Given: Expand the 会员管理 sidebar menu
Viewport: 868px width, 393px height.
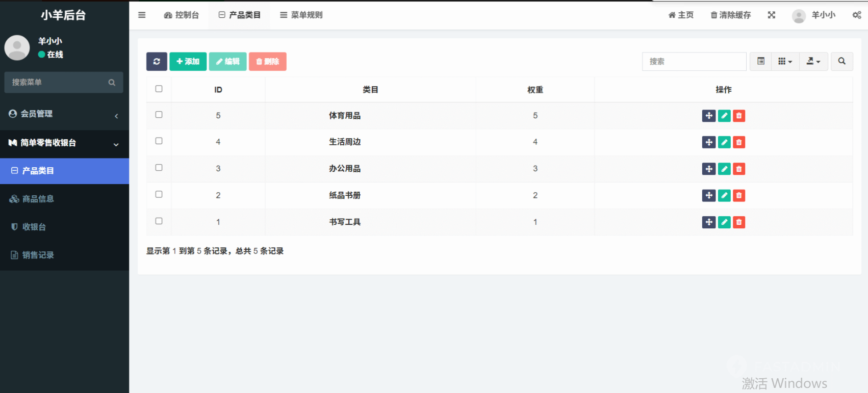Looking at the screenshot, I should [64, 114].
